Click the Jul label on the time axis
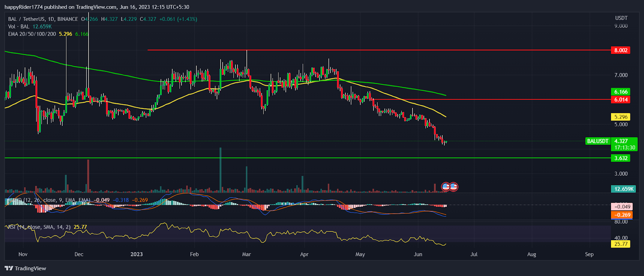 (474, 254)
